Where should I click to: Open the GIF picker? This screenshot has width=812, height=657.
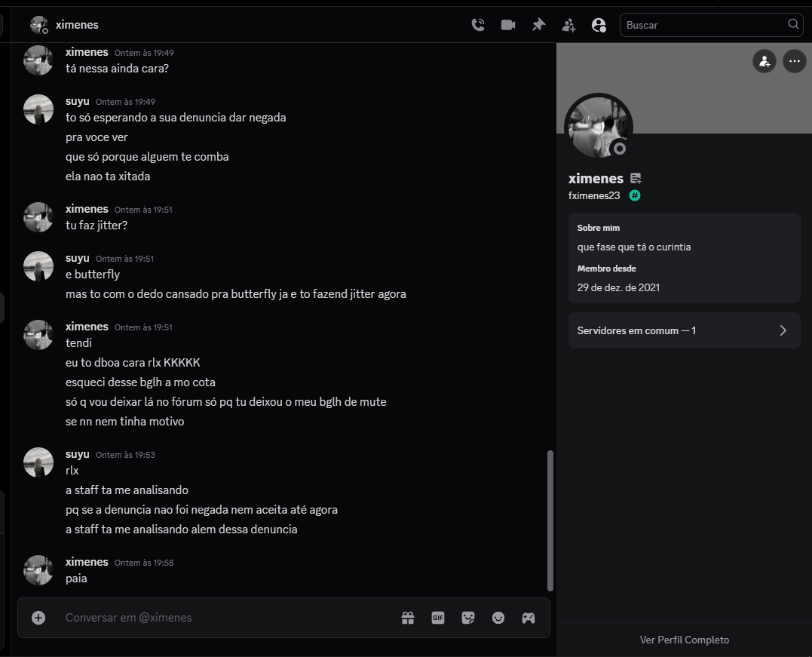[438, 618]
